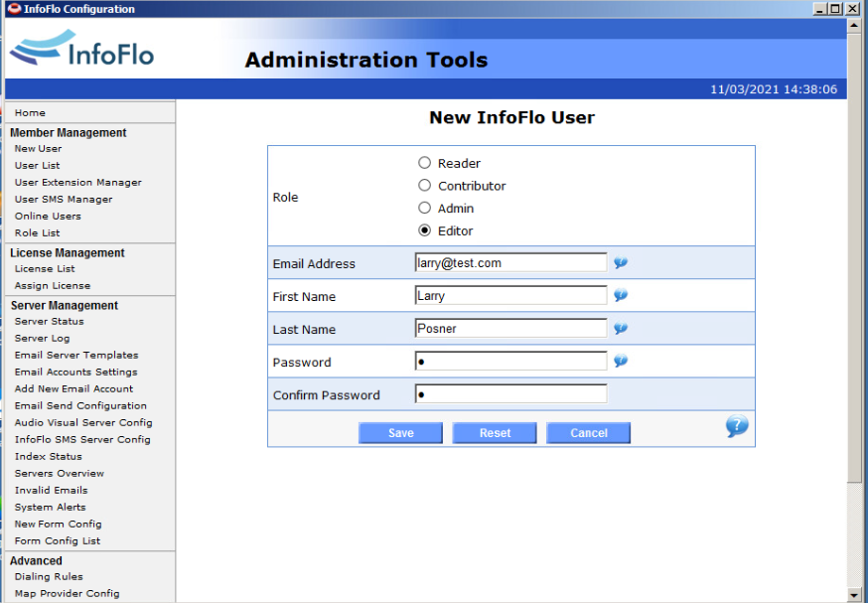
Task: Go to Server Status in sidebar
Action: [x=49, y=322]
